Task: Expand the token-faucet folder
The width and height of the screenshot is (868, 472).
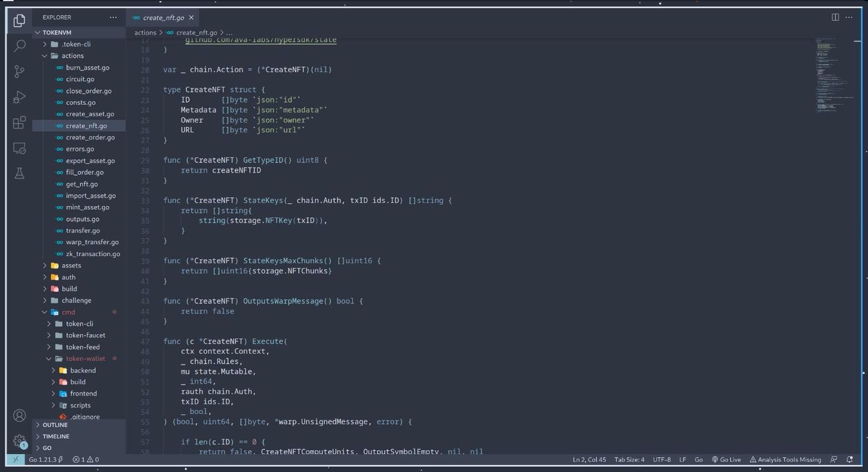Action: coord(79,335)
